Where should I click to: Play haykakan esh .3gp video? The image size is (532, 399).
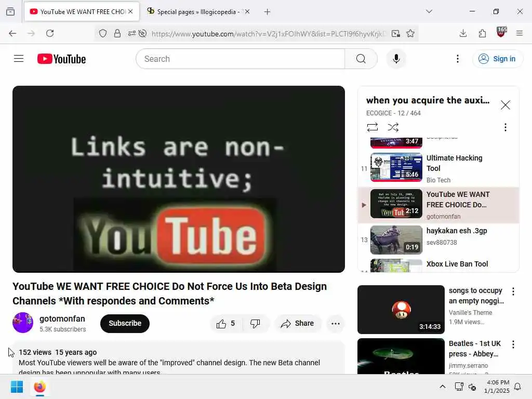(438, 240)
